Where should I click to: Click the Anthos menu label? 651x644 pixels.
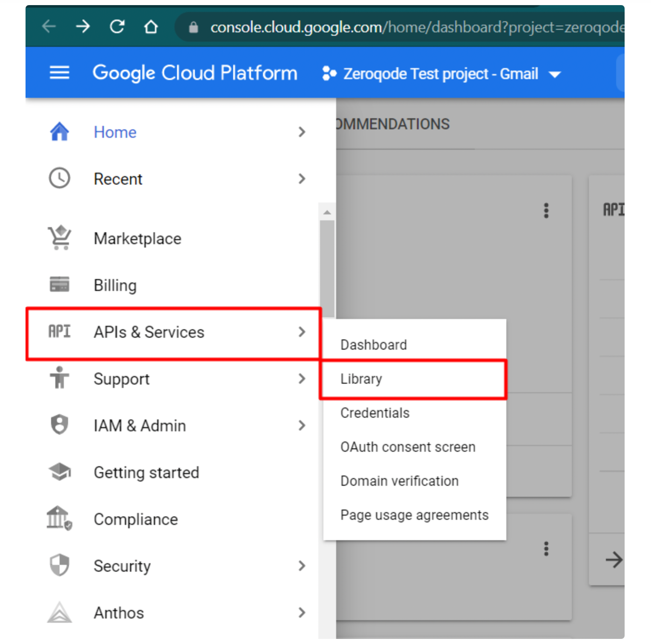119,613
